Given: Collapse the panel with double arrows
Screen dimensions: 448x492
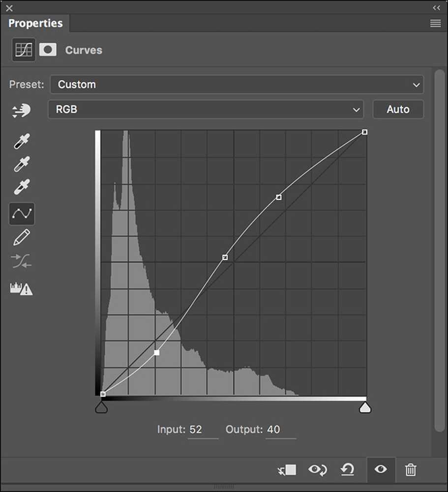Looking at the screenshot, I should click(x=436, y=8).
